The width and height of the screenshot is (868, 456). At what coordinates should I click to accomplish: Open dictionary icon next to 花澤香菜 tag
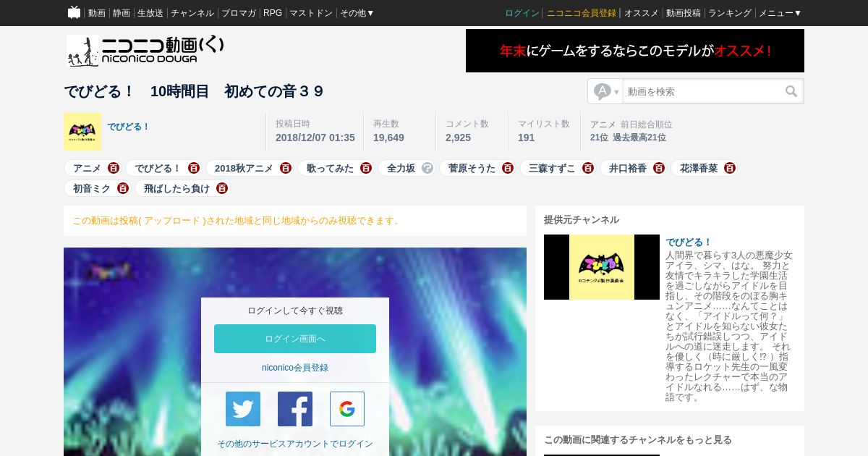tap(730, 168)
